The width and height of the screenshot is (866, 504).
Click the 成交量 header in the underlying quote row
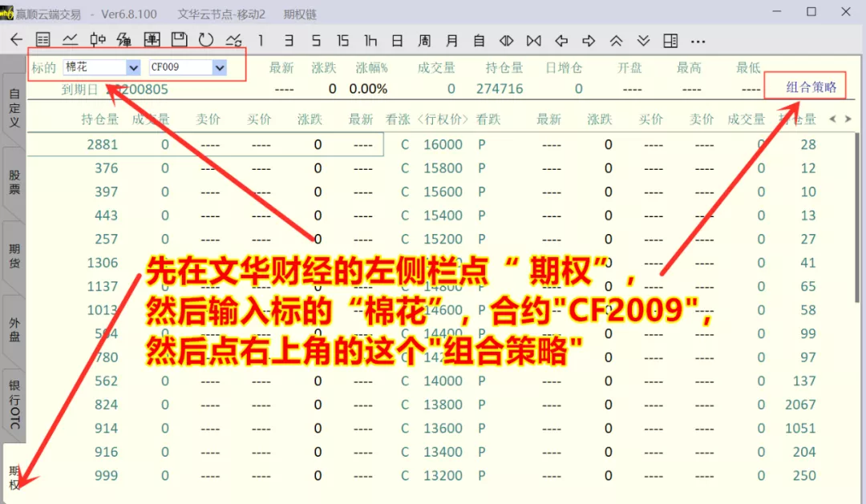436,68
